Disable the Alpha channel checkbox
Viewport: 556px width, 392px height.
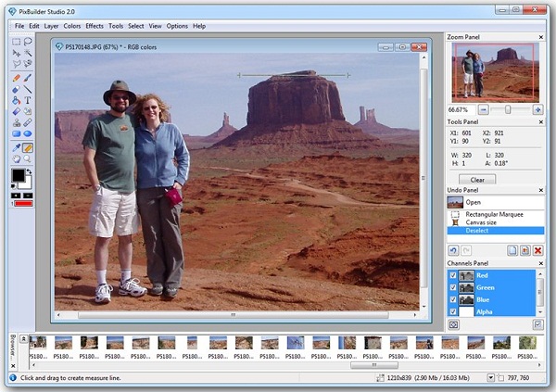[453, 312]
